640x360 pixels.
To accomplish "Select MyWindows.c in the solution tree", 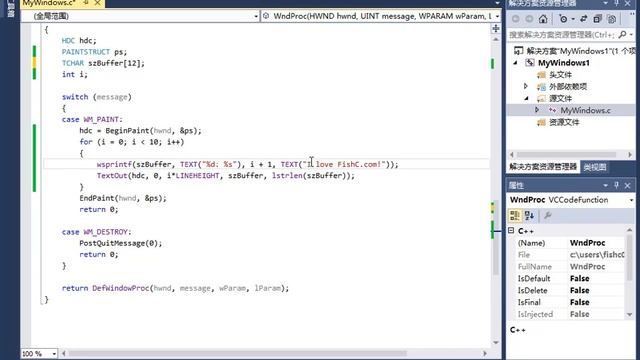I will (x=585, y=110).
